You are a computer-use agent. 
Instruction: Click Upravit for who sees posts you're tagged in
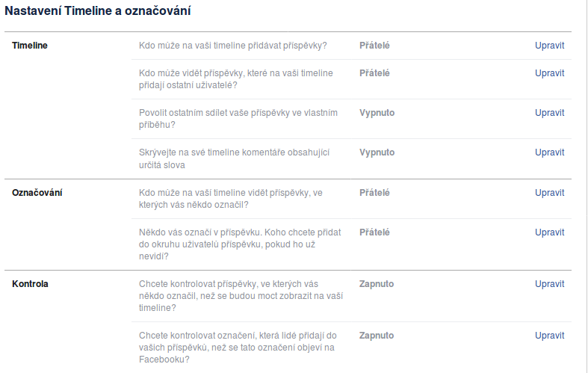[549, 193]
